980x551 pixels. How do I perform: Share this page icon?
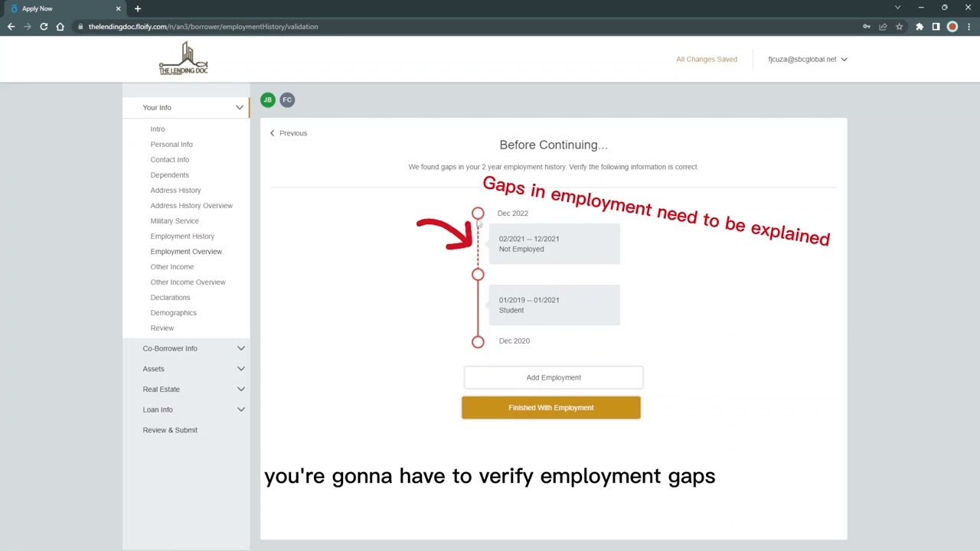883,26
